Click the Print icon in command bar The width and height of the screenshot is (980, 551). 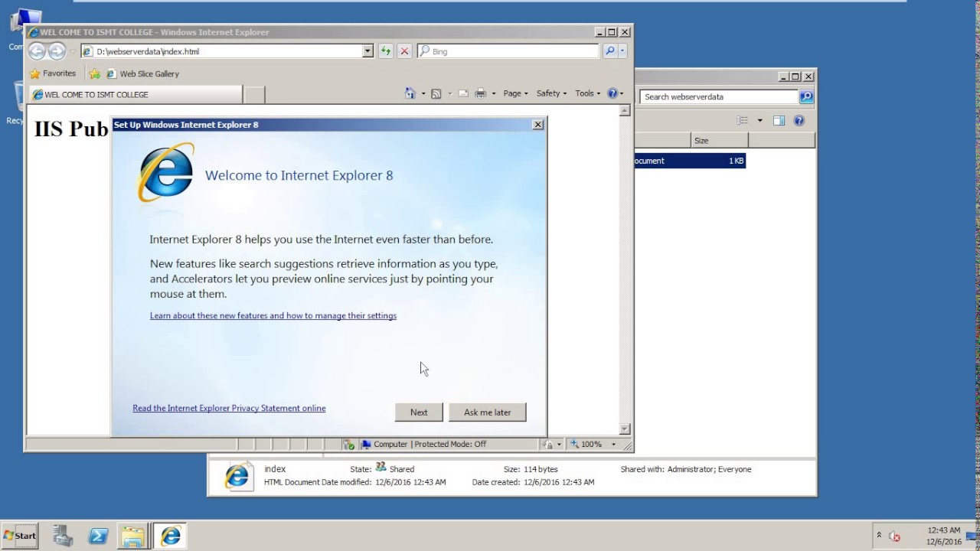(x=481, y=93)
